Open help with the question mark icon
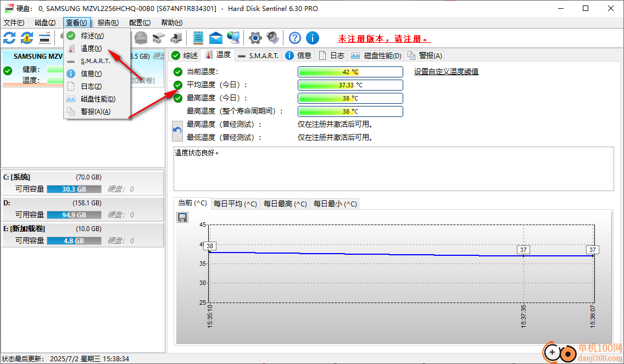624x364 pixels. pyautogui.click(x=295, y=38)
